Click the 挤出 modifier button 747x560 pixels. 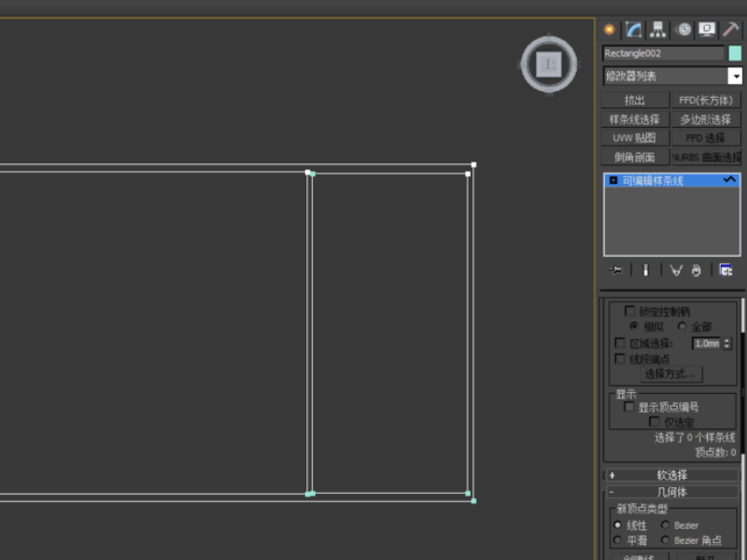click(635, 100)
